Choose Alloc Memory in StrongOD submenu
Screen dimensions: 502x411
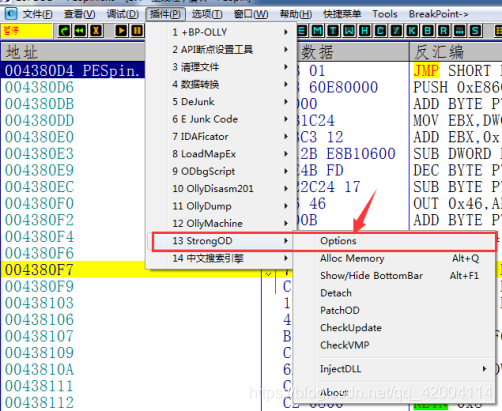394,258
